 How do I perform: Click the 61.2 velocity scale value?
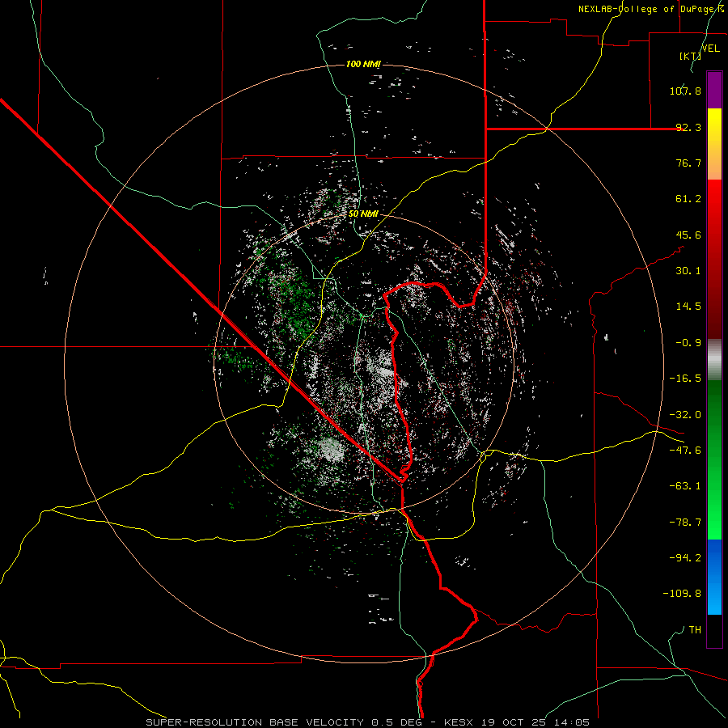click(x=688, y=199)
